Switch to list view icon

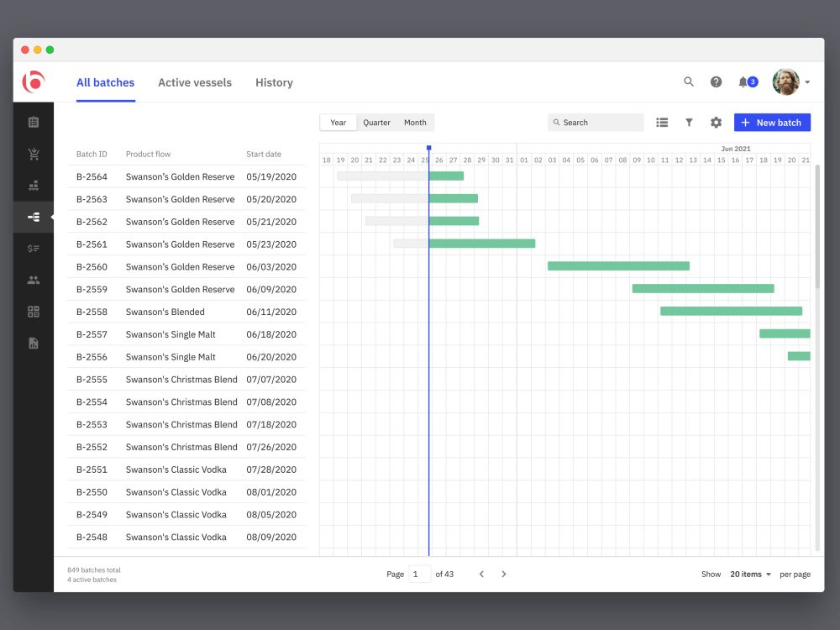pos(662,123)
